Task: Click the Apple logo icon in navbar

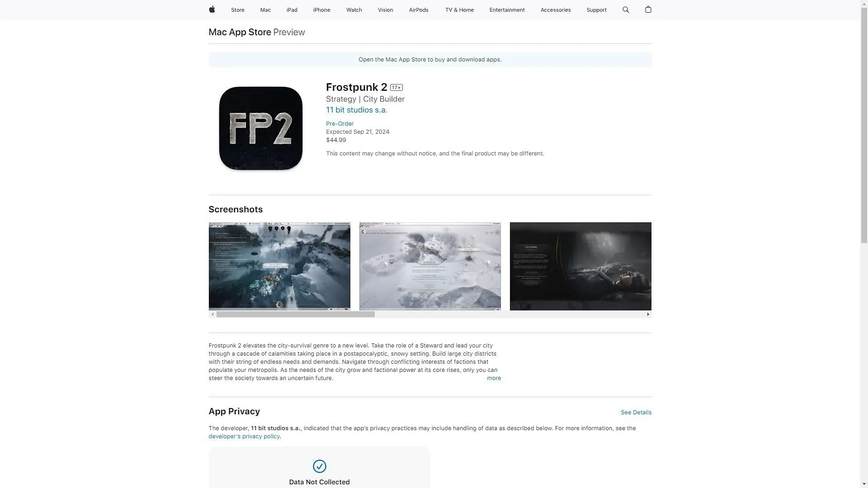Action: coord(212,9)
